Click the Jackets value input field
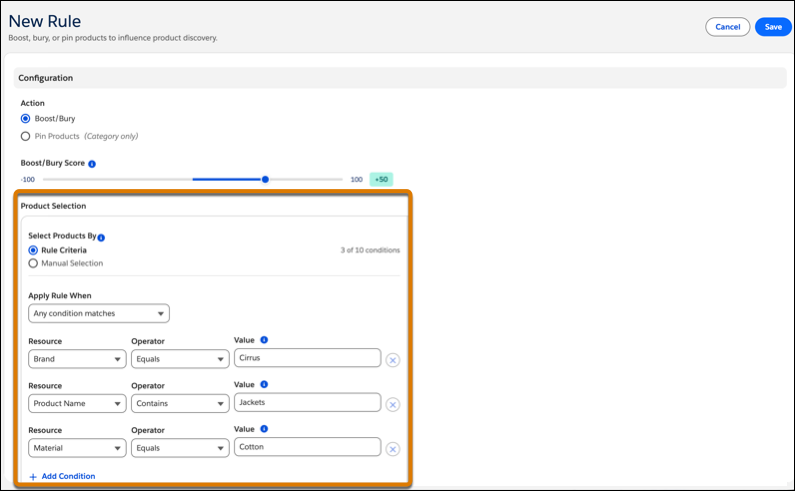Viewport: 795px width, 491px height. pos(307,402)
